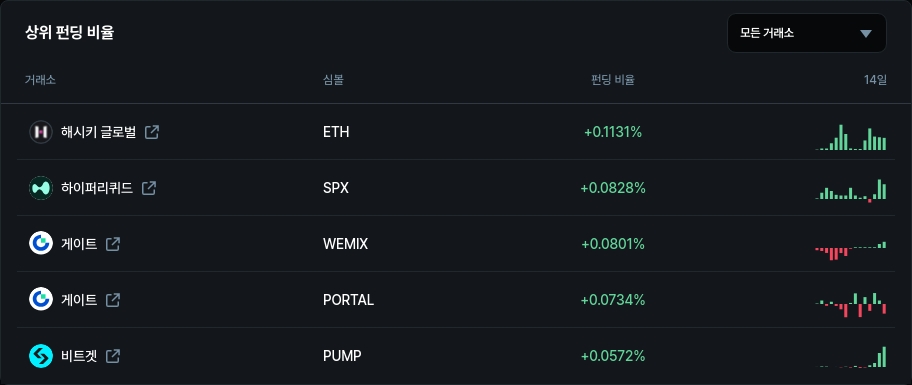912x385 pixels.
Task: Open external link icon next to 하이퍼리퀴드
Action: pyautogui.click(x=149, y=188)
